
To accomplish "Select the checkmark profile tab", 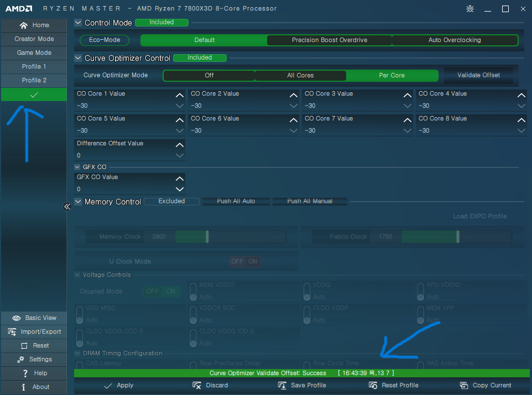I will click(34, 94).
